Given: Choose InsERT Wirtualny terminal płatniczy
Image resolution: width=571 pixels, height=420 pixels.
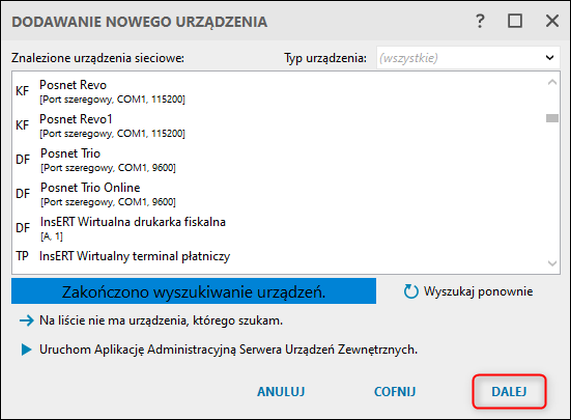Looking at the screenshot, I should point(280,256).
